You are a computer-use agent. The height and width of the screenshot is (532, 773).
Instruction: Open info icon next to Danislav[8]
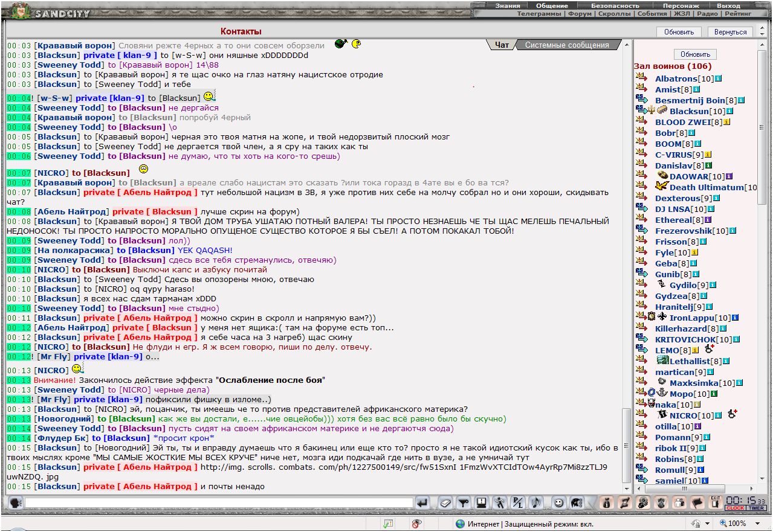pyautogui.click(x=708, y=165)
